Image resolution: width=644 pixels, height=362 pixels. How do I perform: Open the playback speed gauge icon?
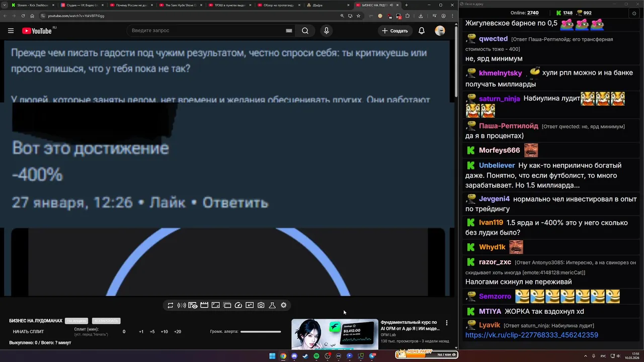(238, 305)
